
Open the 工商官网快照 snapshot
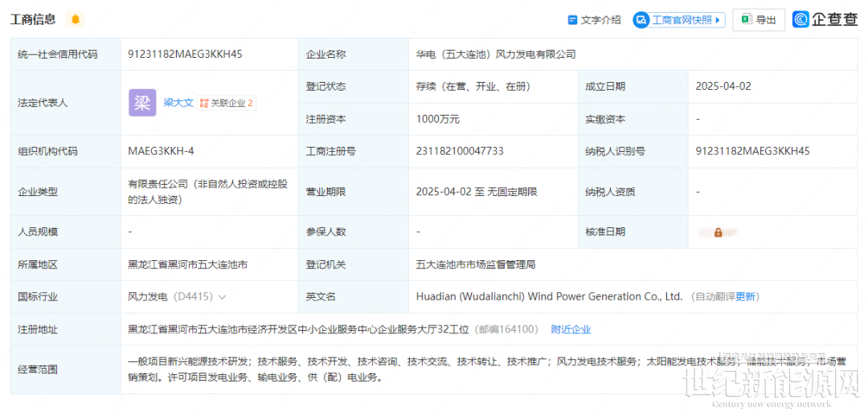[x=679, y=20]
